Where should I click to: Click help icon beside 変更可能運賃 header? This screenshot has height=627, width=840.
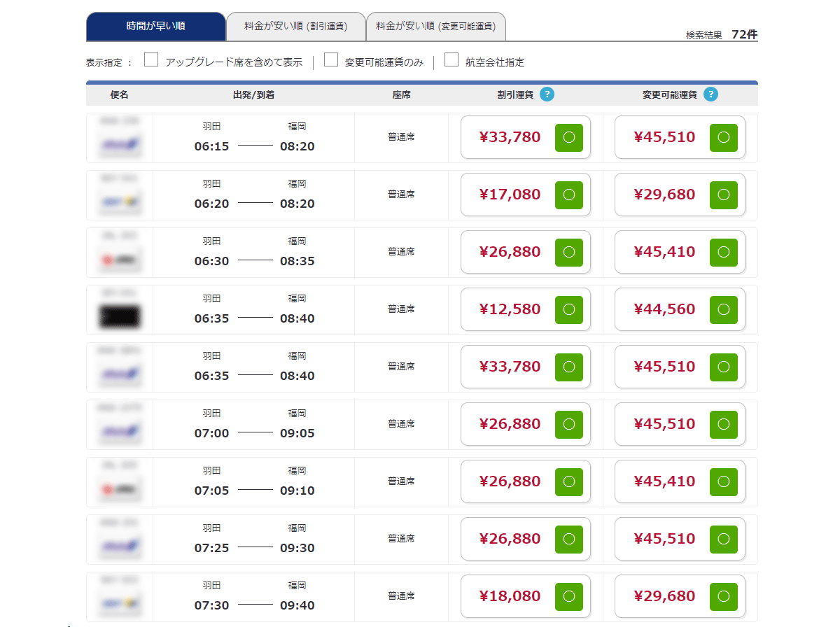pos(710,94)
